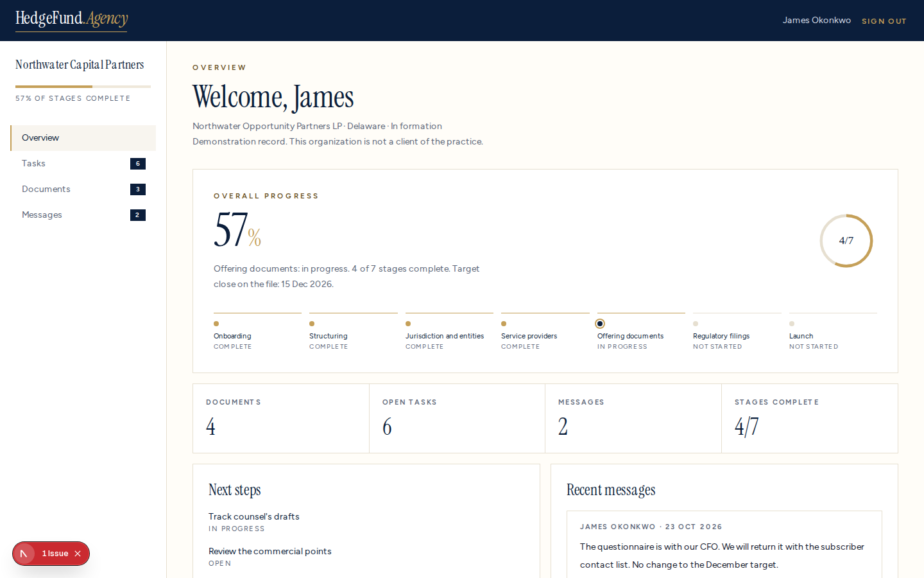Screen dimensions: 924x578
Task: Click the 'Overall Progress' label
Action: pos(266,196)
